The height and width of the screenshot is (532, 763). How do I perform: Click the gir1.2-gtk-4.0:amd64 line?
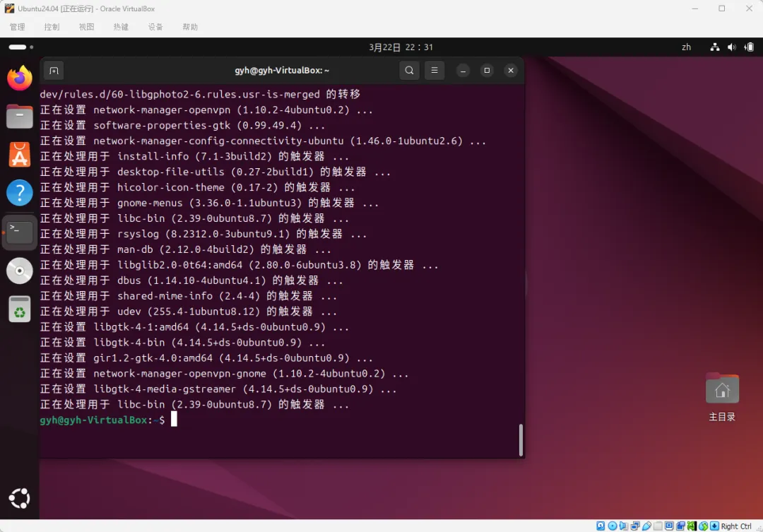pyautogui.click(x=206, y=358)
